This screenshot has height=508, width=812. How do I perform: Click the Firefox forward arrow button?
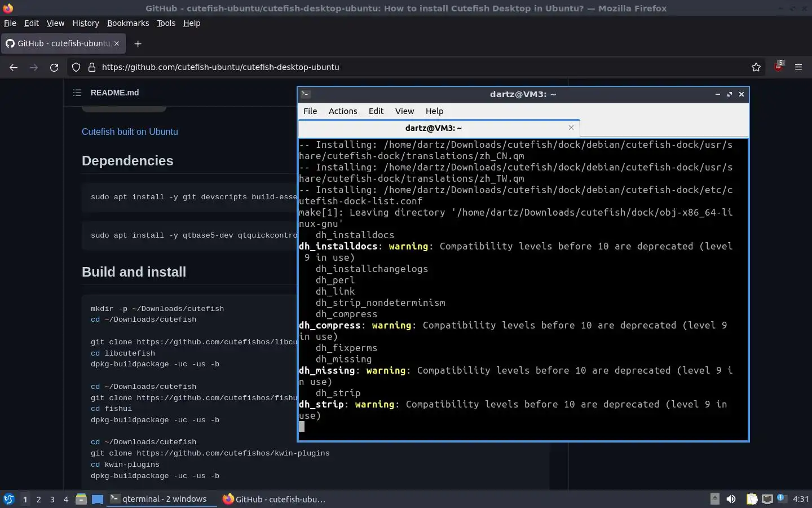34,67
